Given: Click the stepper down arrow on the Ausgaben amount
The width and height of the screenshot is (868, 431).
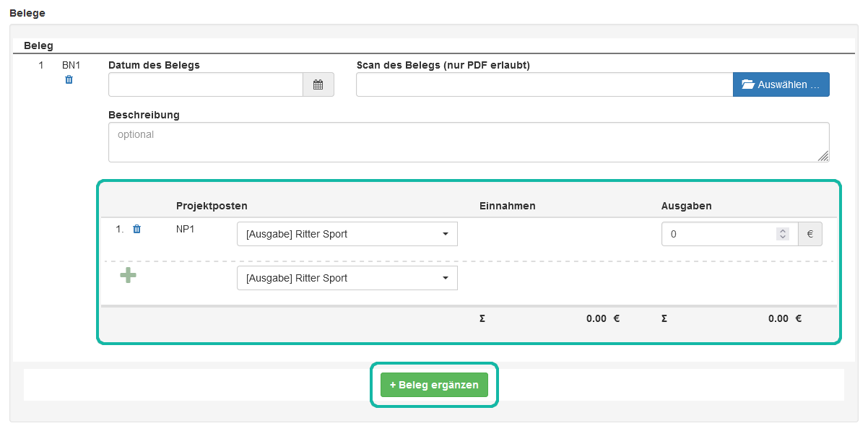Looking at the screenshot, I should pyautogui.click(x=783, y=238).
